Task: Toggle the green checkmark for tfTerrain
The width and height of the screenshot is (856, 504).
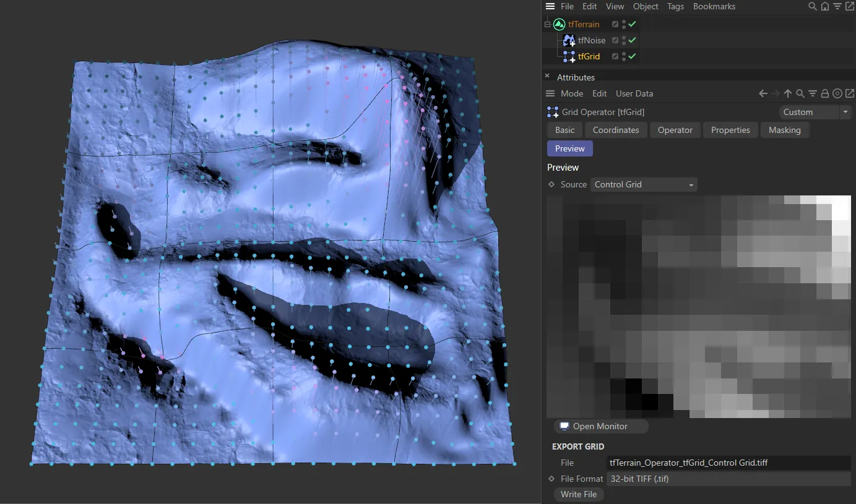Action: click(633, 24)
